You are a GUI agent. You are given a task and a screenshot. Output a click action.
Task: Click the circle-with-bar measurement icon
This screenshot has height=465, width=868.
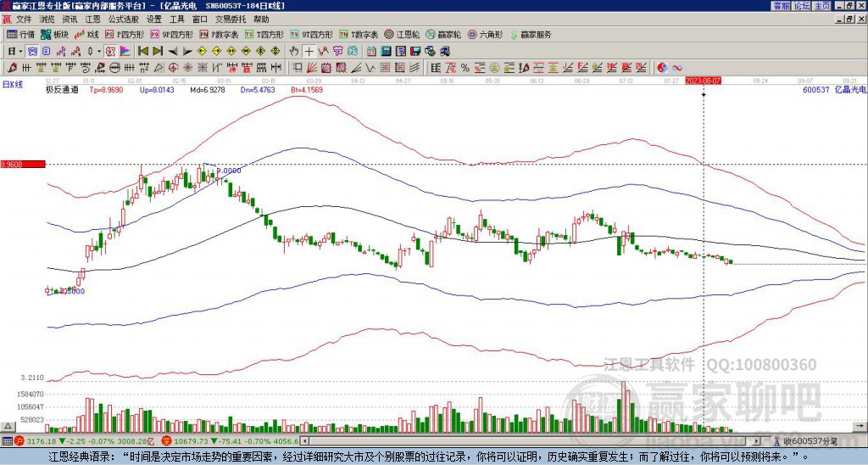coord(114,68)
